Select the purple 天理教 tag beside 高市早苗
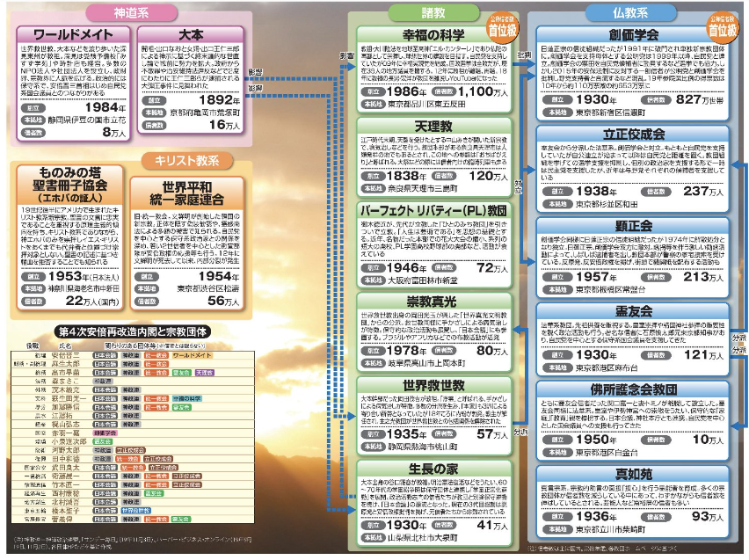749x560 pixels. (204, 373)
